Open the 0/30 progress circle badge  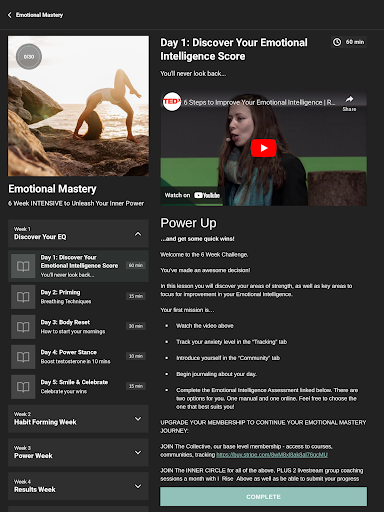(29, 57)
